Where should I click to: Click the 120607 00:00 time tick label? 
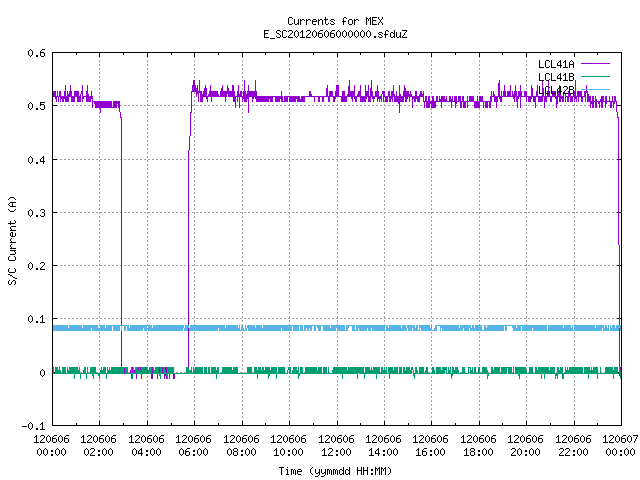(x=620, y=446)
